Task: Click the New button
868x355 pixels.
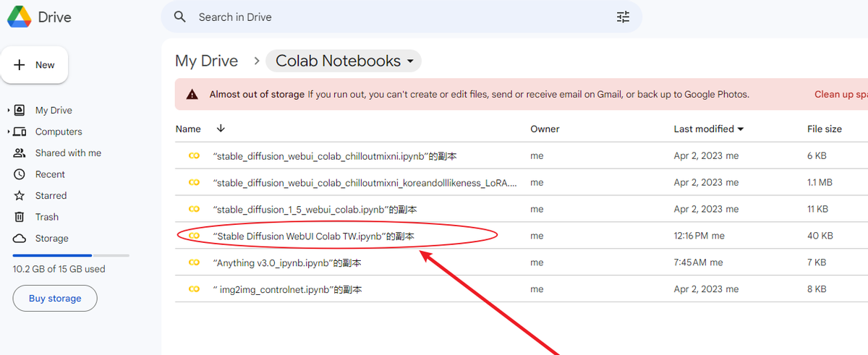Action: pyautogui.click(x=35, y=65)
